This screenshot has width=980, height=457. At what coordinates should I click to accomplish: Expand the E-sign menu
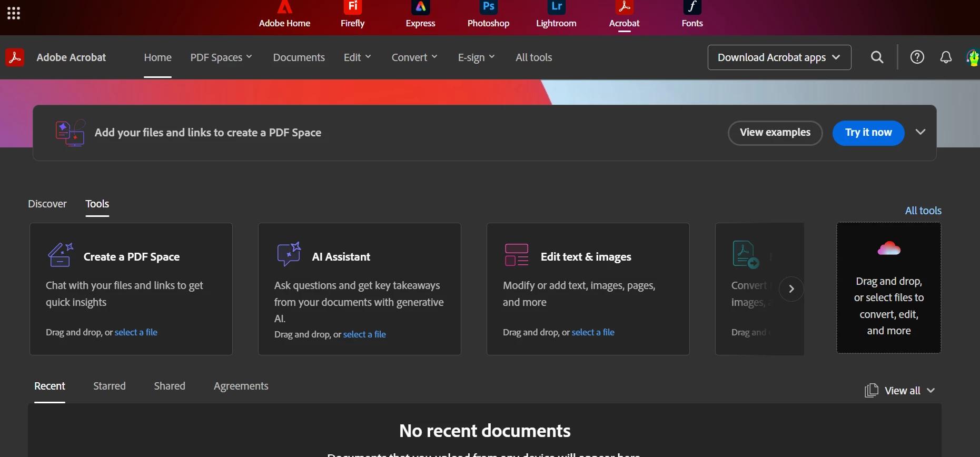[x=477, y=57]
